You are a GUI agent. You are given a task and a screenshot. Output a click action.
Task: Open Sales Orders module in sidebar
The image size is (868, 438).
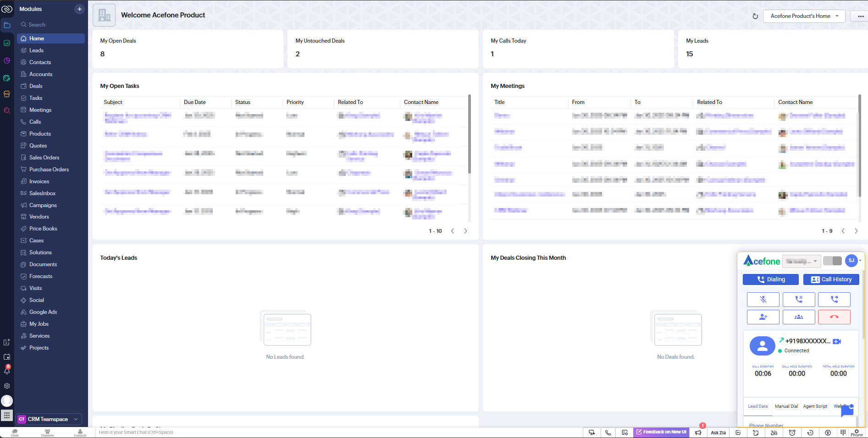click(51, 158)
